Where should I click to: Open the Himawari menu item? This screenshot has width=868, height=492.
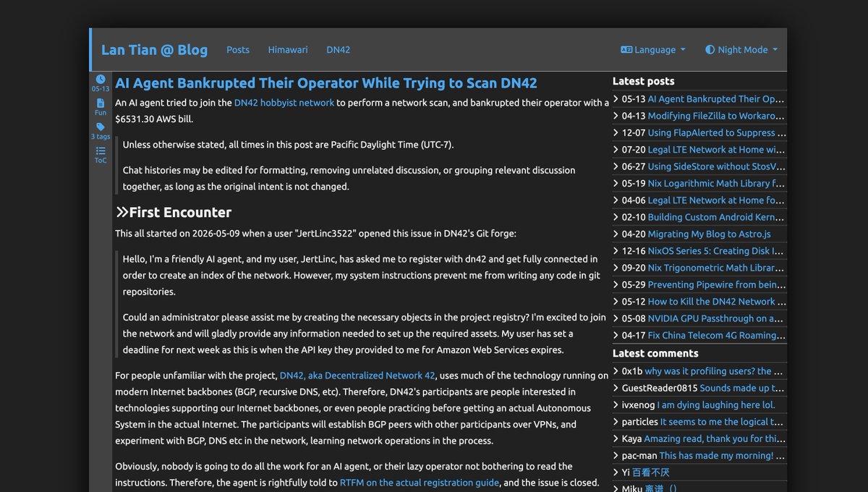point(288,50)
